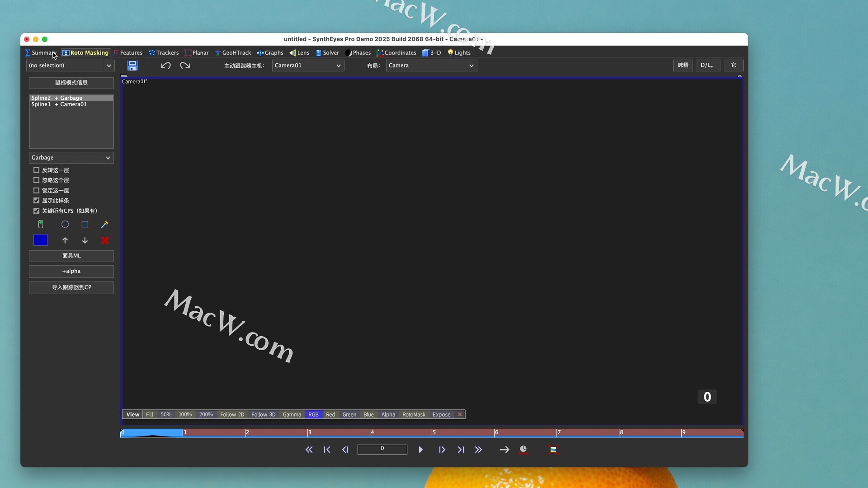Rewind to start with double-left arrows
This screenshot has width=868, height=488.
(309, 450)
